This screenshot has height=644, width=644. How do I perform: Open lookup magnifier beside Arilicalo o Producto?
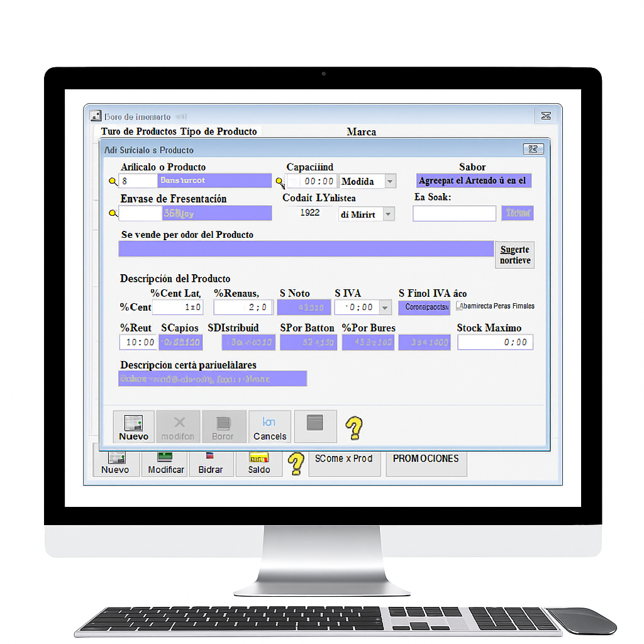click(113, 181)
